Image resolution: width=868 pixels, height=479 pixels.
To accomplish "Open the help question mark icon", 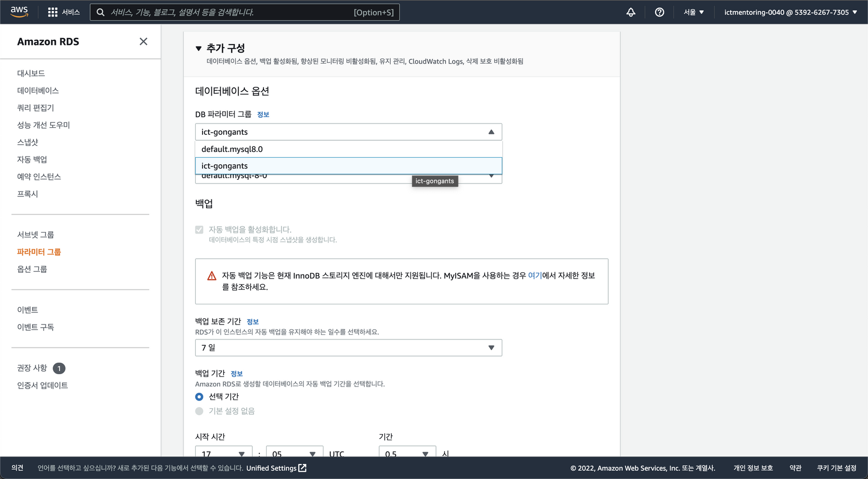I will pos(659,12).
